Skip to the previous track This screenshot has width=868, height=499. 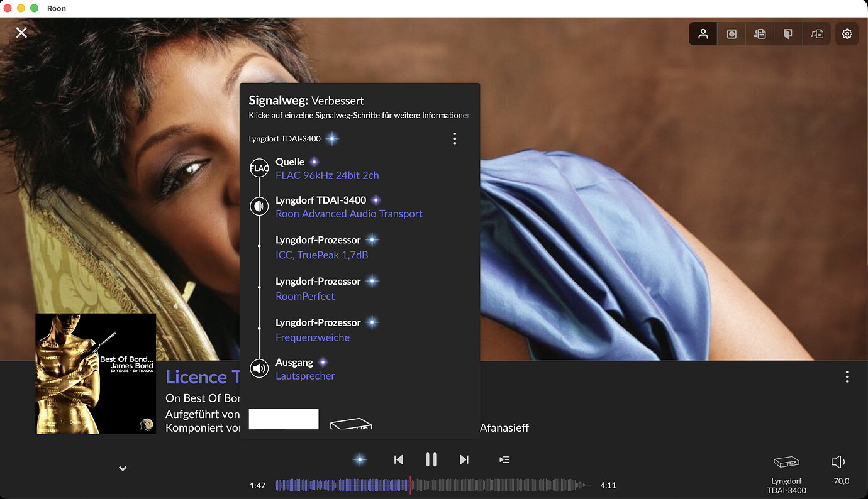pyautogui.click(x=398, y=459)
